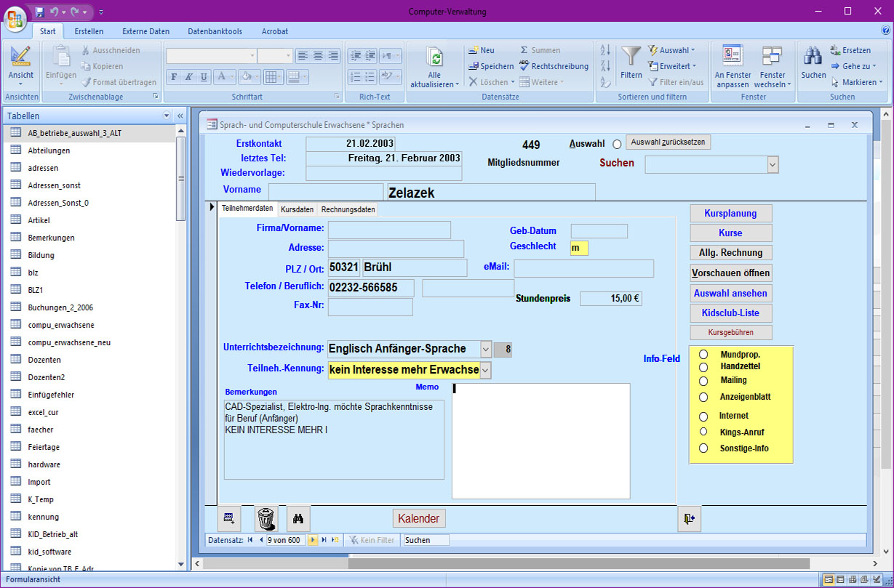This screenshot has width=894, height=588.
Task: Select the Anzeigenblatt radio option
Action: coord(703,398)
